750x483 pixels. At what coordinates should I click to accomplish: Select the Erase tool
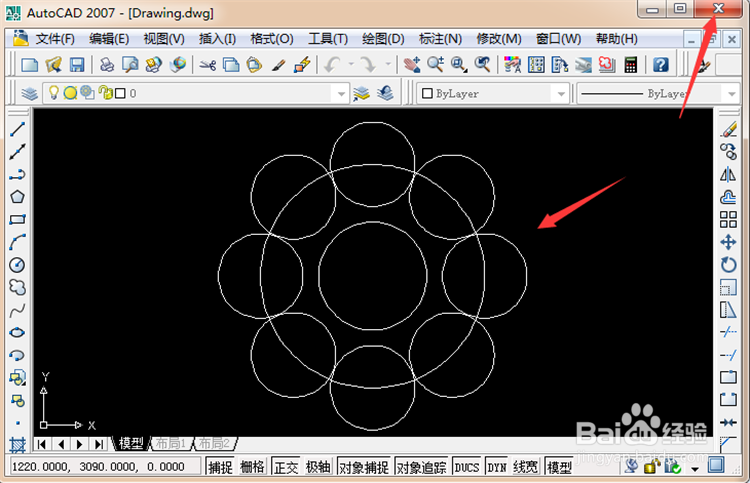(x=728, y=129)
